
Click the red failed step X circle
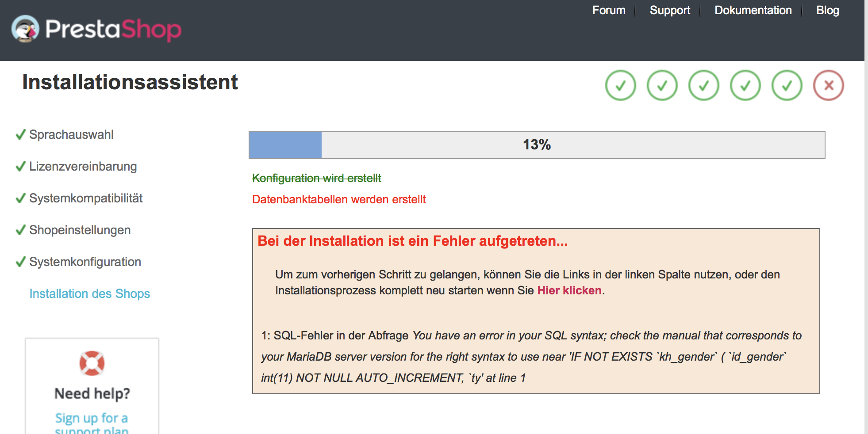pos(828,85)
